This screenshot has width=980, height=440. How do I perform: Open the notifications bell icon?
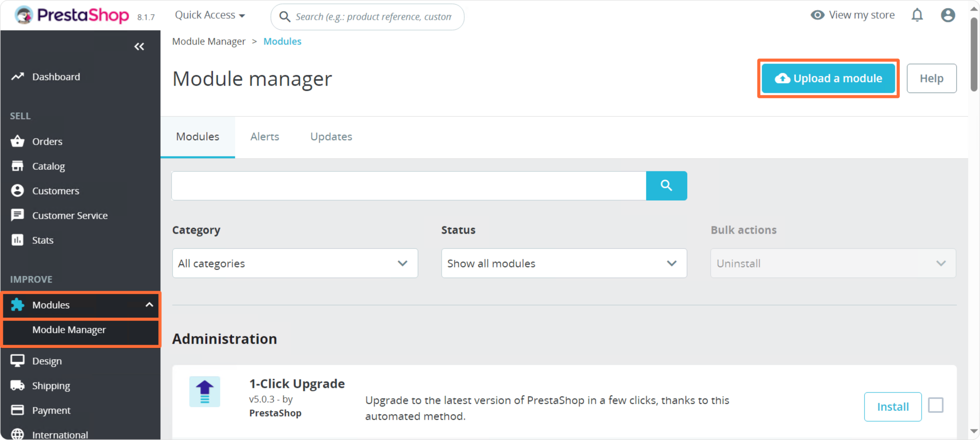[x=917, y=15]
